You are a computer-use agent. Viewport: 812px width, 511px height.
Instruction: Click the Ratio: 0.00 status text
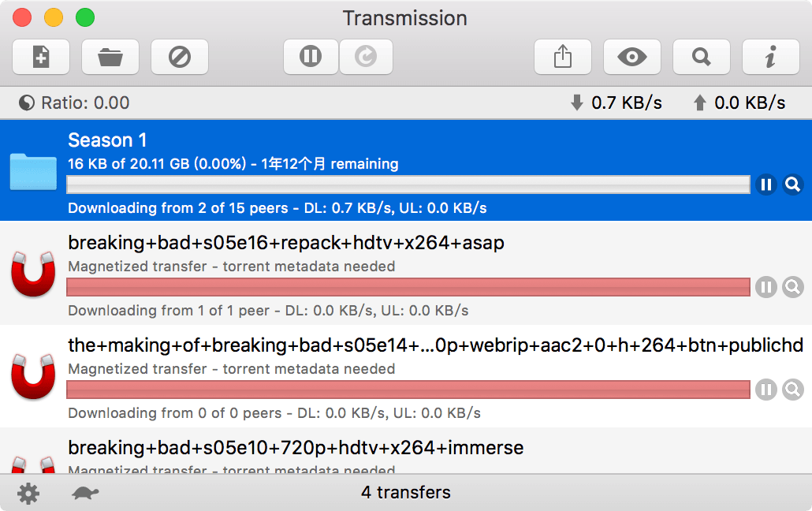(x=85, y=103)
